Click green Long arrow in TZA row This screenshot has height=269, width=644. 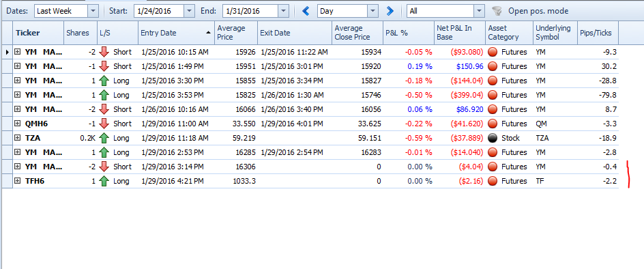click(104, 138)
